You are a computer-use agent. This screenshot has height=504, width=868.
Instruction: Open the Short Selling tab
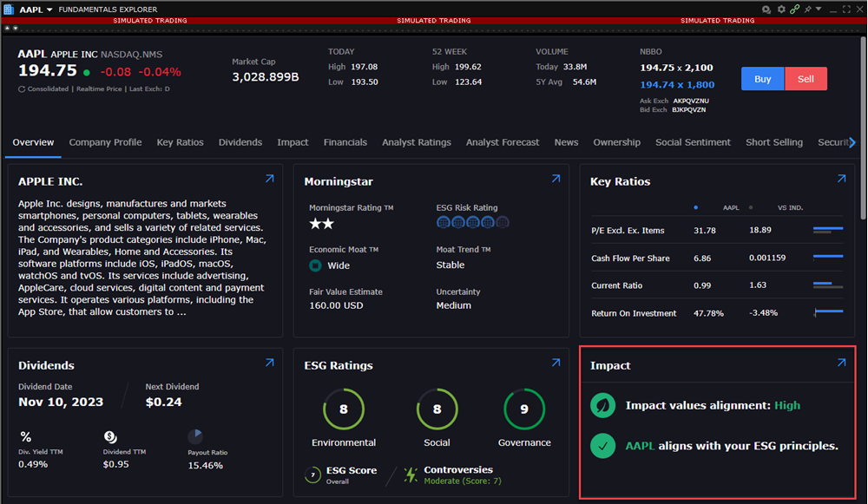[x=774, y=142]
